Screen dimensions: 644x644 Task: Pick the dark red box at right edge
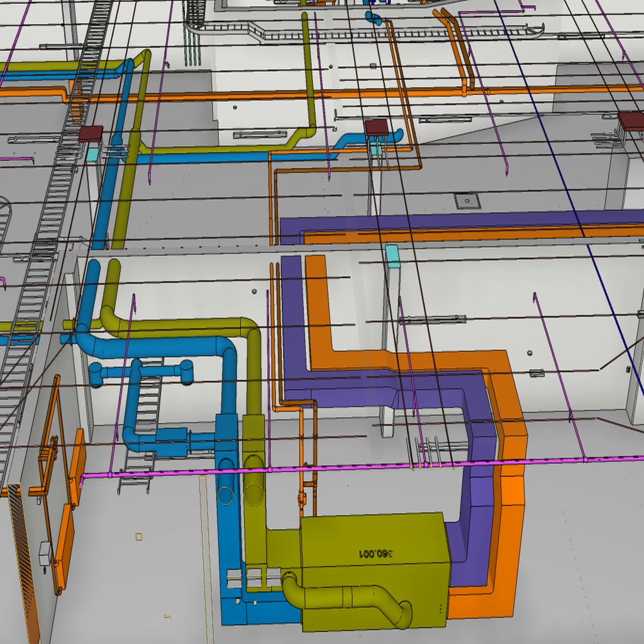[631, 121]
